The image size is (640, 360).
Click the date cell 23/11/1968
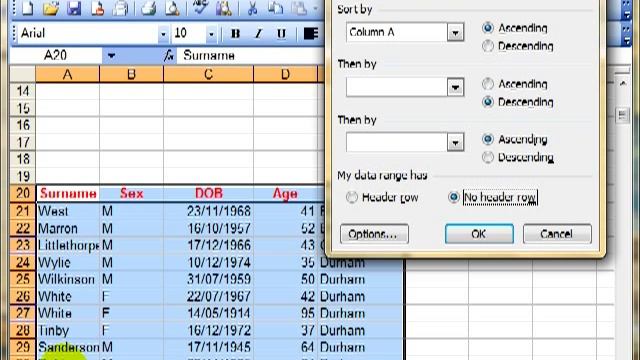click(209, 211)
